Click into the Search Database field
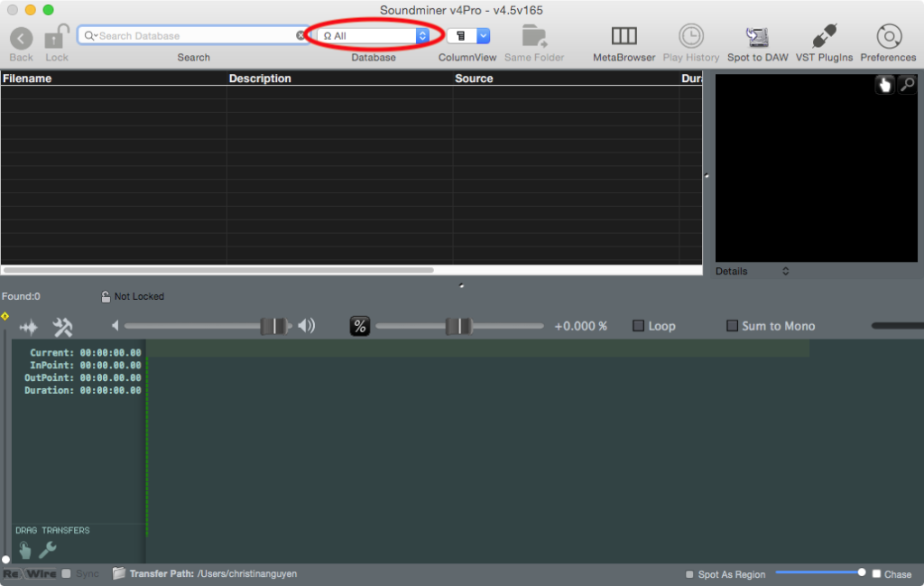 point(193,35)
